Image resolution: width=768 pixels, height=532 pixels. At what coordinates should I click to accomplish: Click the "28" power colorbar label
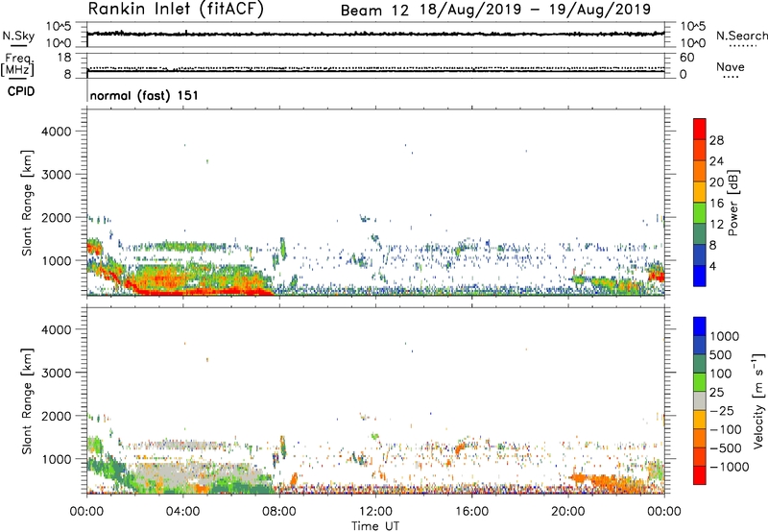click(x=716, y=140)
